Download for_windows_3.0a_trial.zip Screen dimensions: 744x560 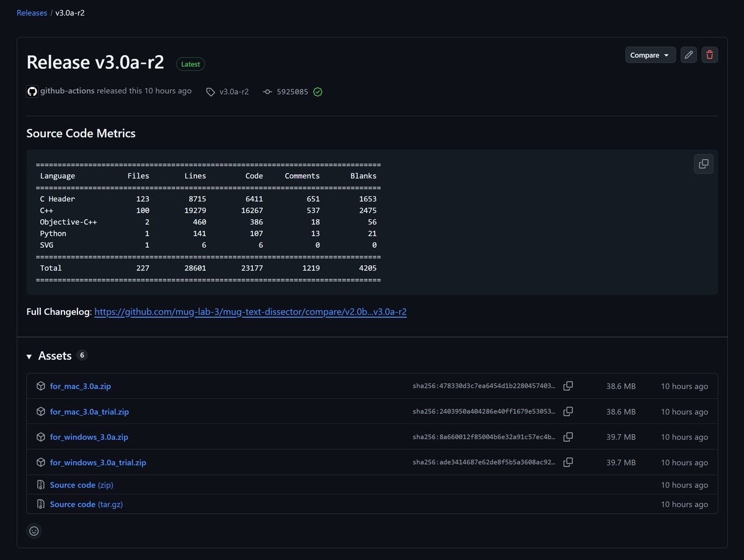98,462
